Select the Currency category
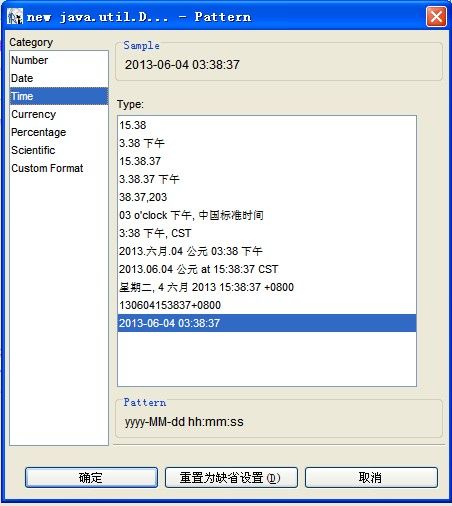Viewport: 452px width, 506px height. 59,114
